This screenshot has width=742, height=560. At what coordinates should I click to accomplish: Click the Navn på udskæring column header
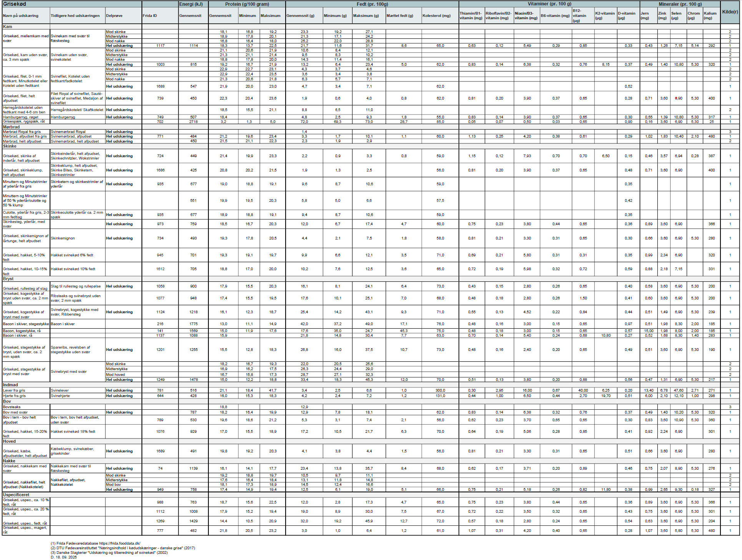coord(21,16)
